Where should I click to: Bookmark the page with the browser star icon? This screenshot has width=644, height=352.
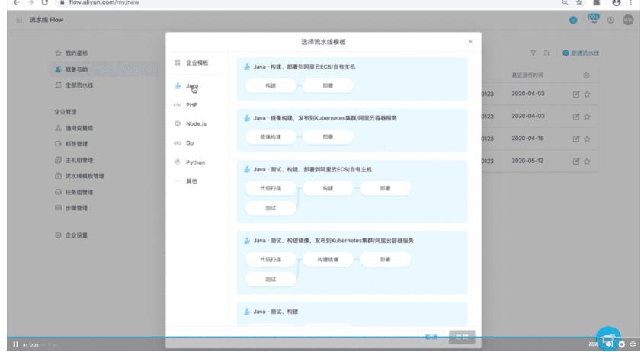[579, 2]
